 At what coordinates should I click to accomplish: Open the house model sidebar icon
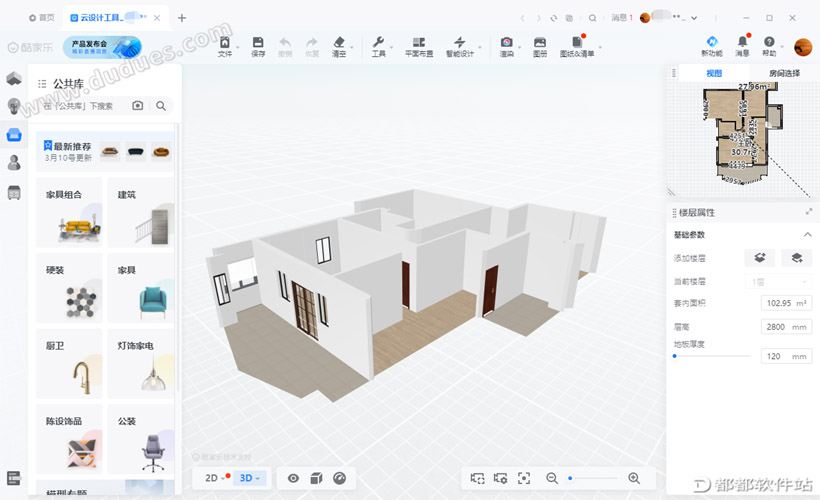(x=14, y=78)
